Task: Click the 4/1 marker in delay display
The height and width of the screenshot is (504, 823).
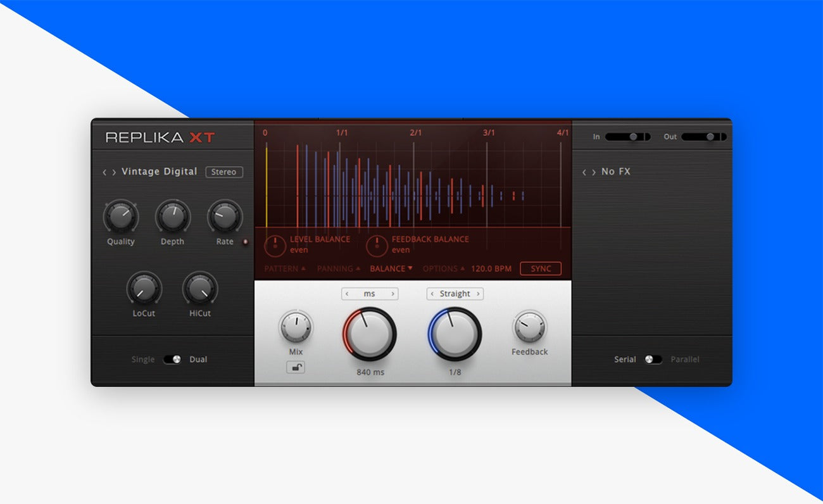Action: tap(563, 133)
